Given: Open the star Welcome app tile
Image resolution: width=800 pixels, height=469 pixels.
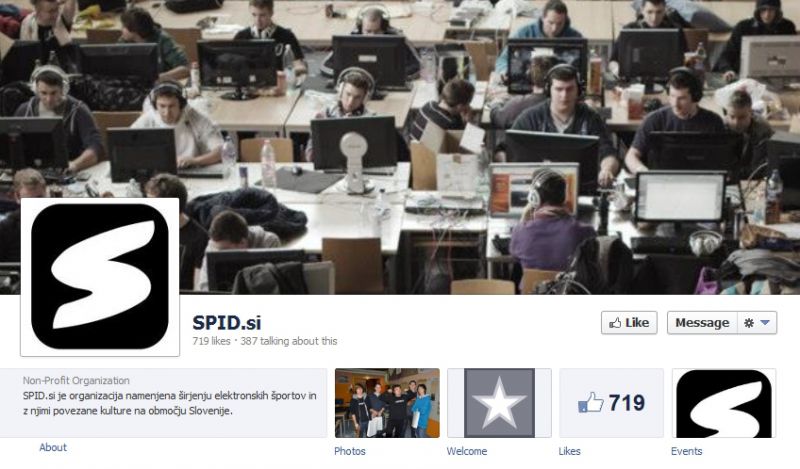Looking at the screenshot, I should coord(499,403).
